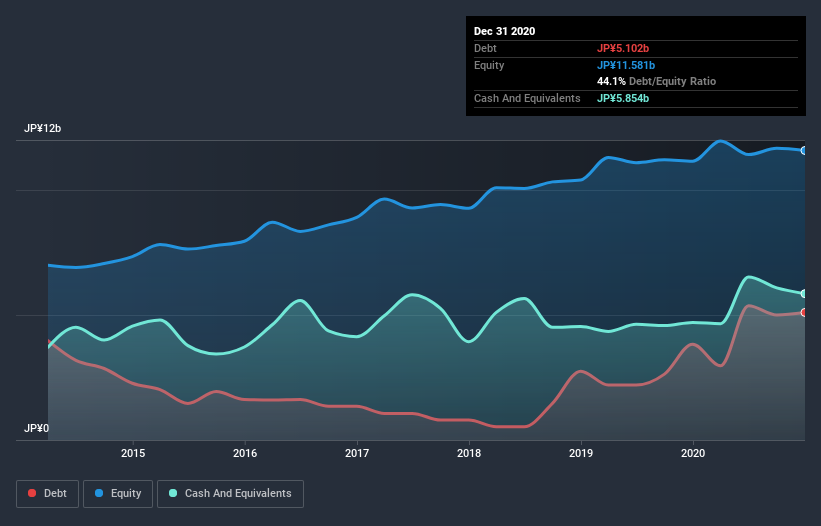Click the teal Cash And Equivalents legend dot

[x=173, y=493]
